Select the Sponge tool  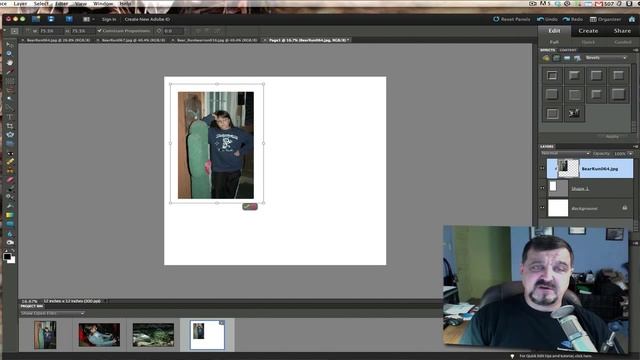coord(9,242)
